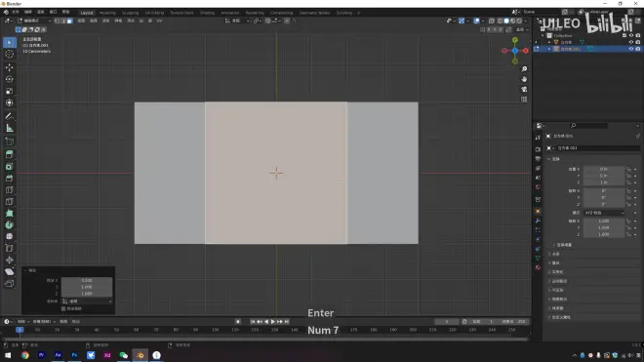Select the Shear tool
This screenshot has width=644, height=362.
[x=10, y=271]
